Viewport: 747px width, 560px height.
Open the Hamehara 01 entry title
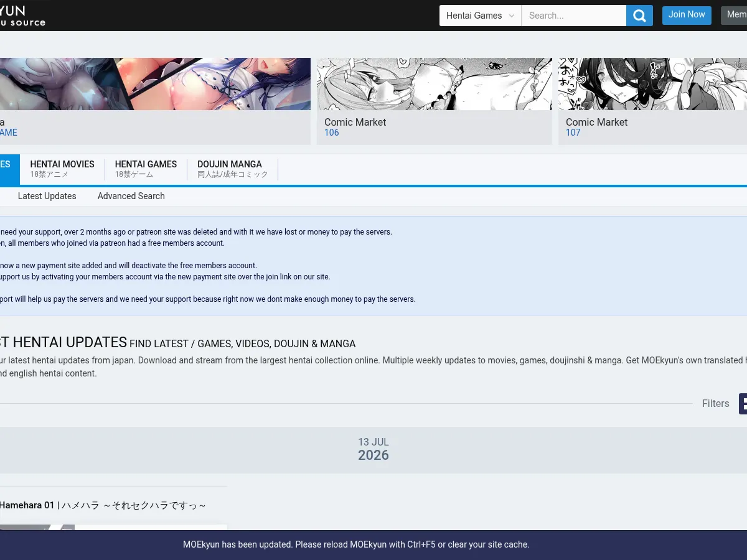[x=103, y=505]
